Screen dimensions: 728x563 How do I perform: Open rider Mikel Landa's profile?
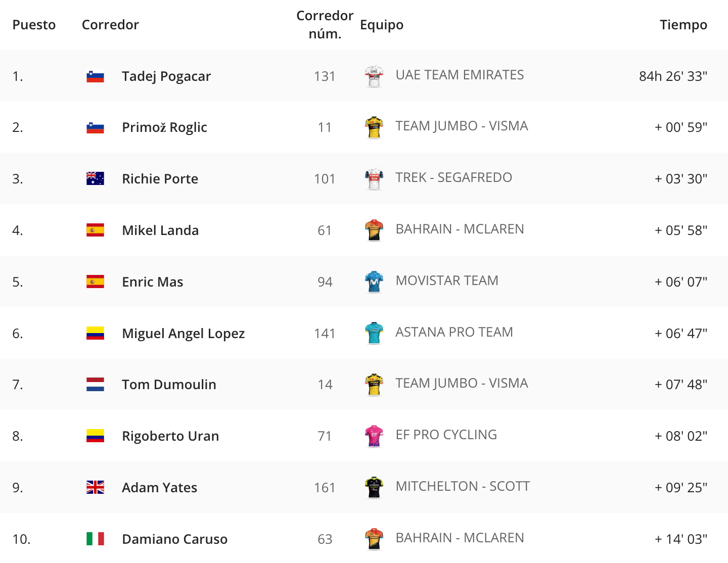point(160,230)
